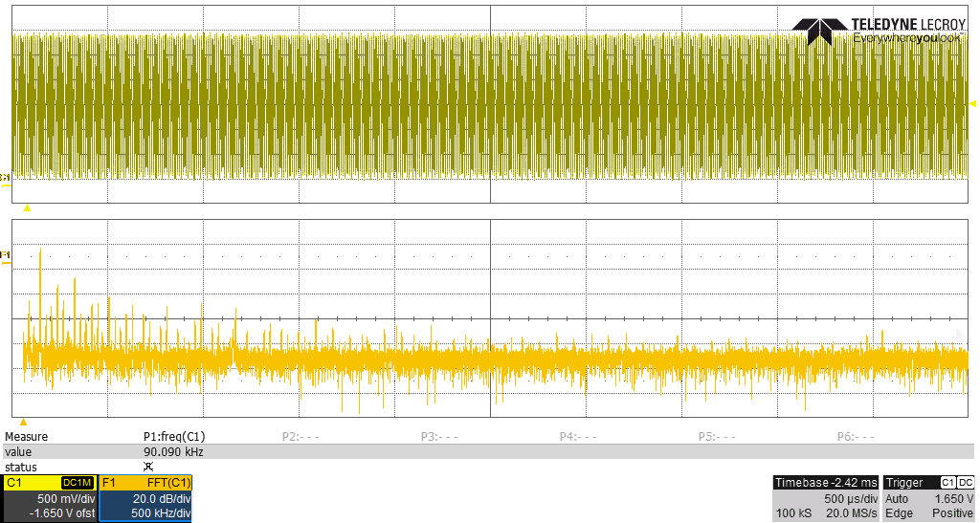The width and height of the screenshot is (980, 523).
Task: Open the C1 channel descriptor box
Action: point(49,498)
